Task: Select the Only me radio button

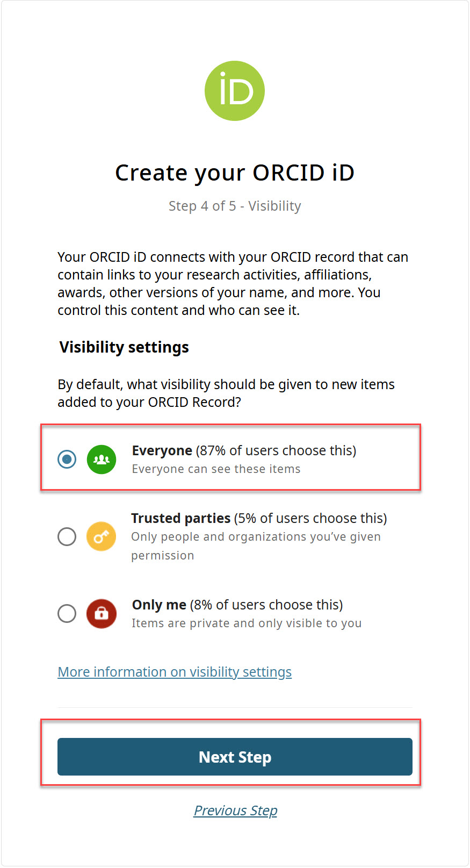Action: tap(67, 613)
